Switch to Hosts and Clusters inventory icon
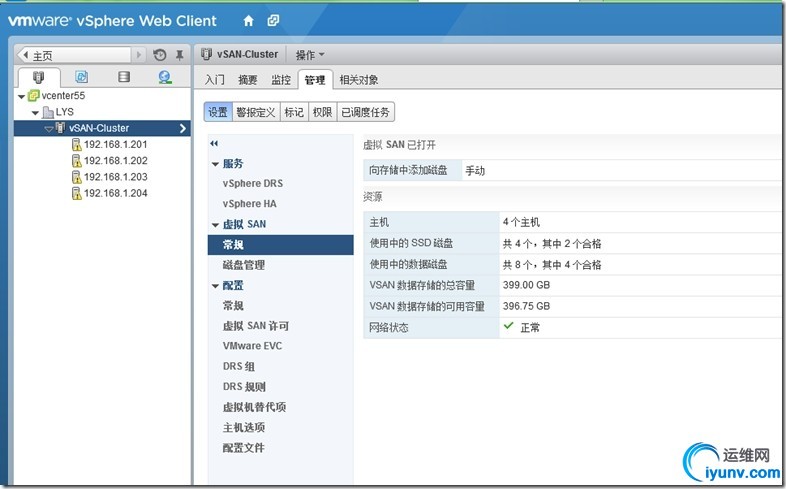Viewport: 786px width, 489px height. [38, 77]
